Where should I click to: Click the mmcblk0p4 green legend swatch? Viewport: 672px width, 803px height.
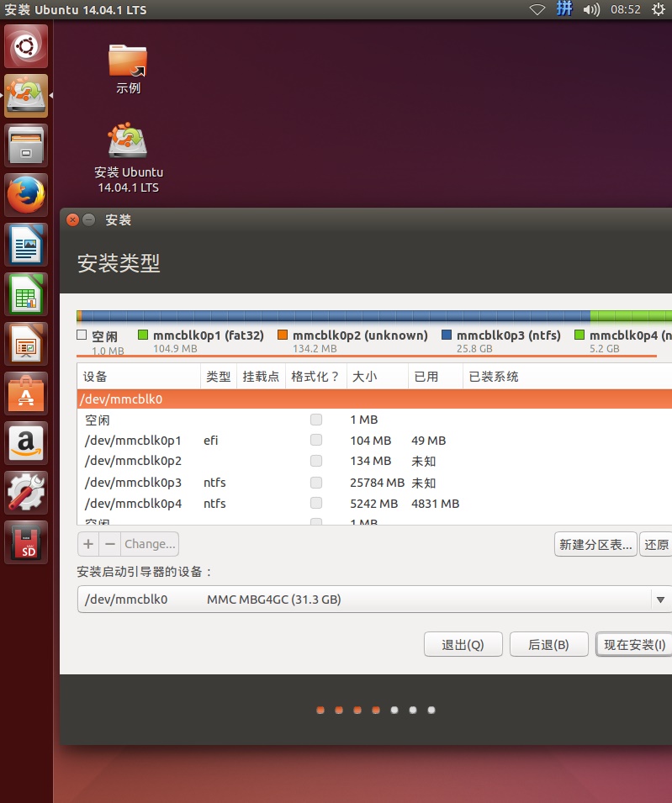(x=579, y=335)
